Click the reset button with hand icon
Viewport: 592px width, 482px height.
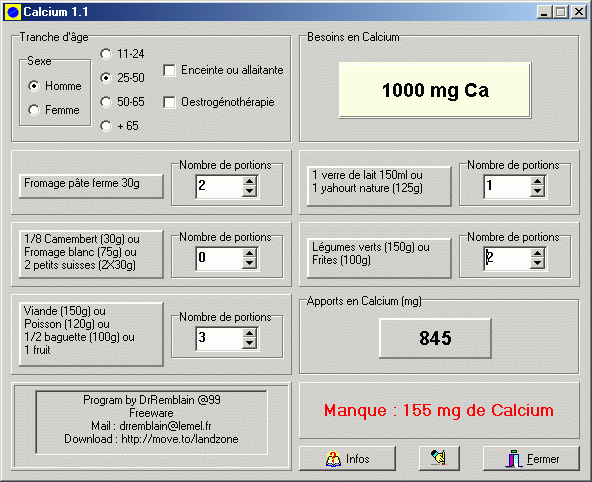(439, 458)
